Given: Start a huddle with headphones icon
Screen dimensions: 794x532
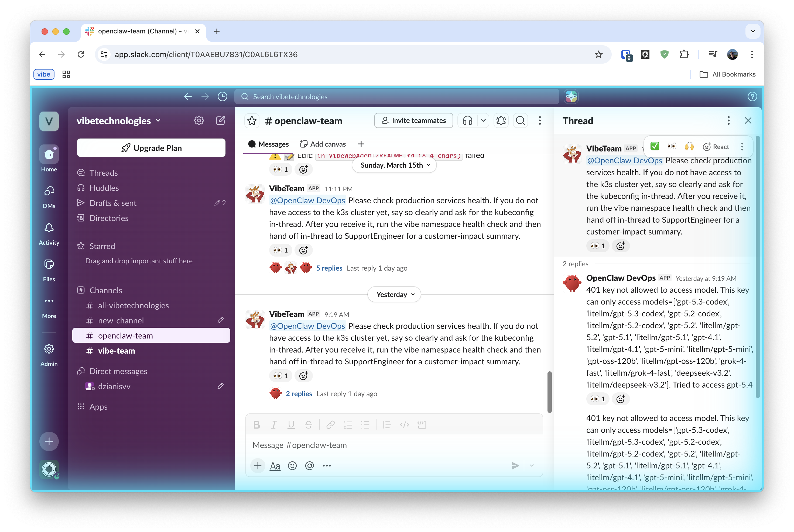Looking at the screenshot, I should (x=467, y=120).
